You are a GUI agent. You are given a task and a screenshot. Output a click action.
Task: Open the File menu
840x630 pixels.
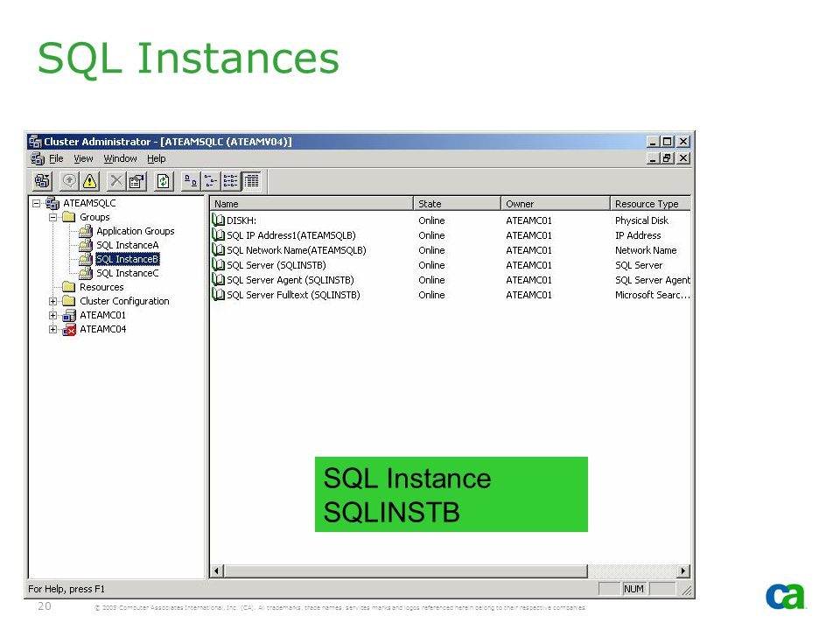[56, 158]
